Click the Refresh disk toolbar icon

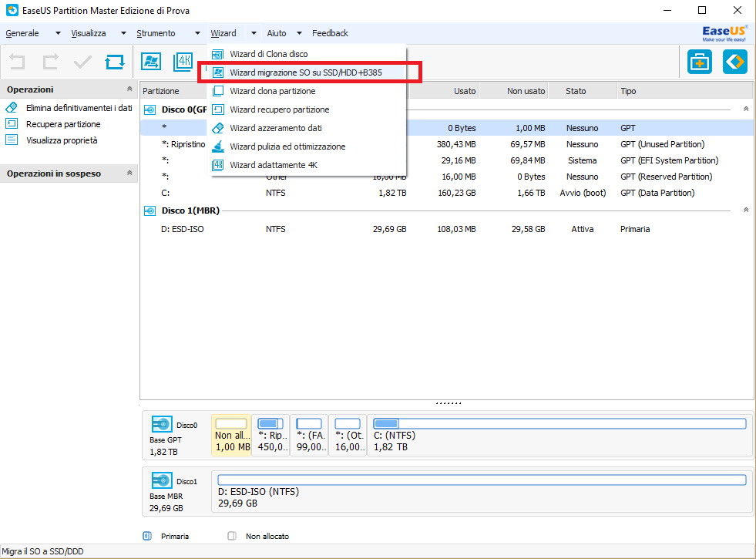[x=115, y=62]
